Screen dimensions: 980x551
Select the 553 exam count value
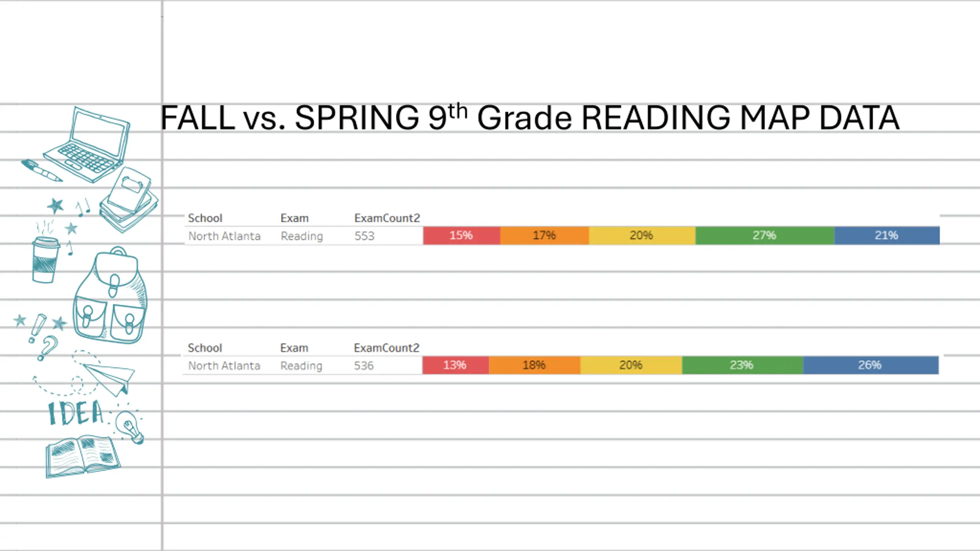point(364,236)
